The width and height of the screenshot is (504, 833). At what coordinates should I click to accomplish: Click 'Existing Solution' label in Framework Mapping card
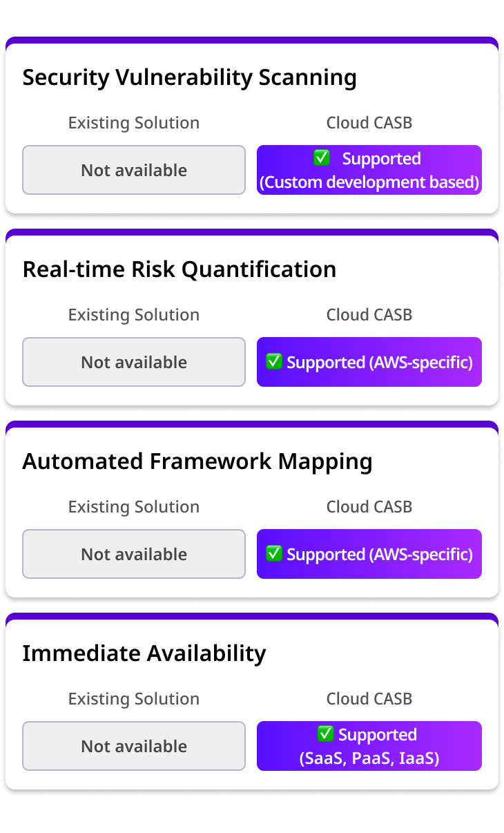click(x=134, y=507)
